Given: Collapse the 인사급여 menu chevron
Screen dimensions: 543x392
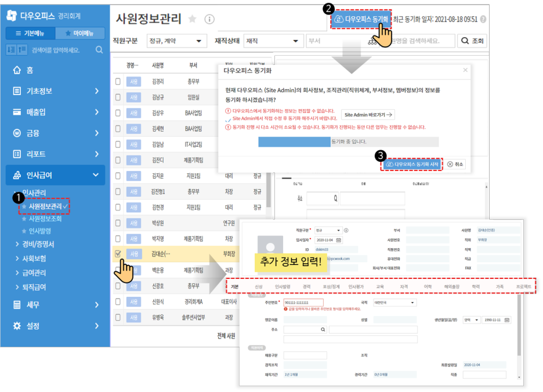Looking at the screenshot, I should [96, 175].
